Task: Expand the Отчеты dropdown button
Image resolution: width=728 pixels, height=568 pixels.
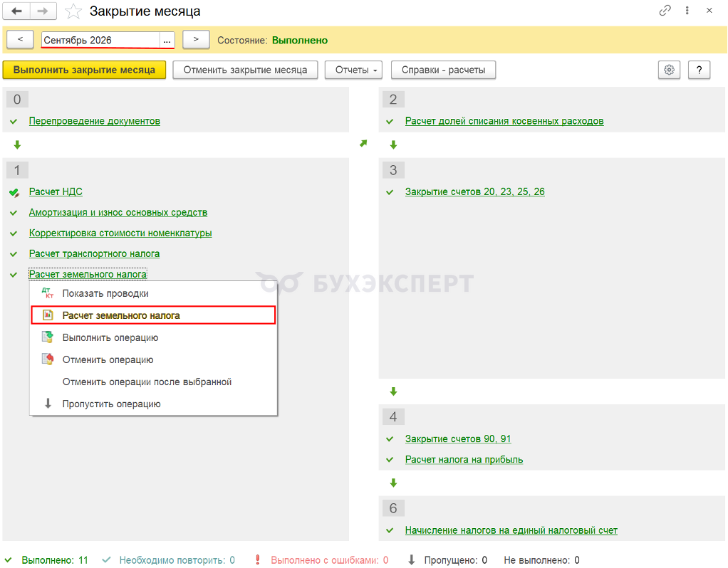Action: pos(353,70)
